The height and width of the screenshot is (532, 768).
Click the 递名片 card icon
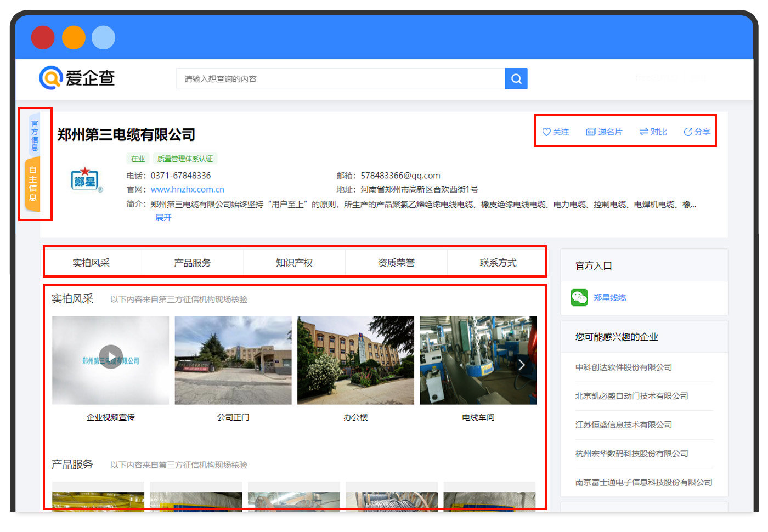coord(591,132)
